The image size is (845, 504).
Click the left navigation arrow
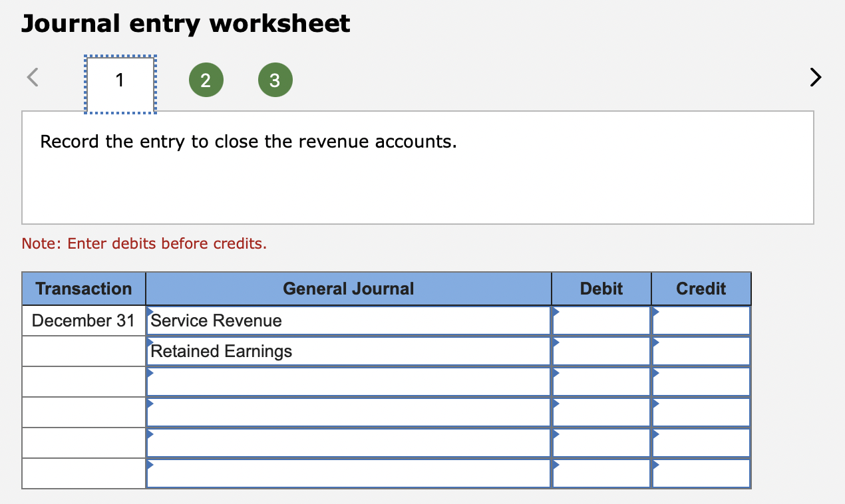[32, 77]
